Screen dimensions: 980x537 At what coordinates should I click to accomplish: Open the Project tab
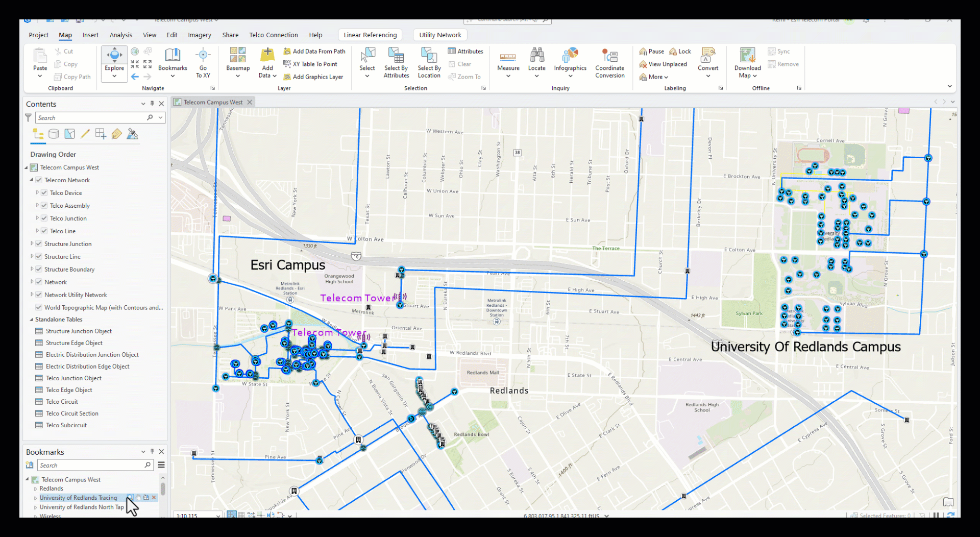pos(39,35)
